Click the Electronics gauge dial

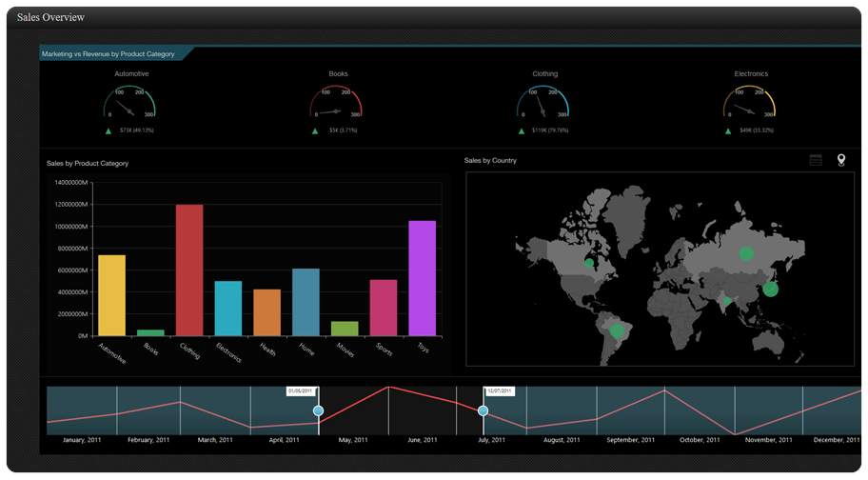click(x=751, y=102)
